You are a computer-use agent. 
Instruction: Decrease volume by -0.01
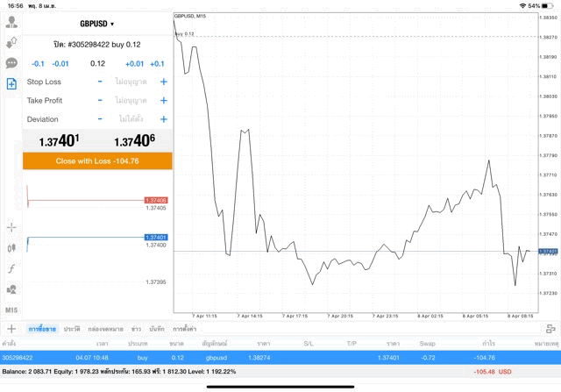coord(60,64)
